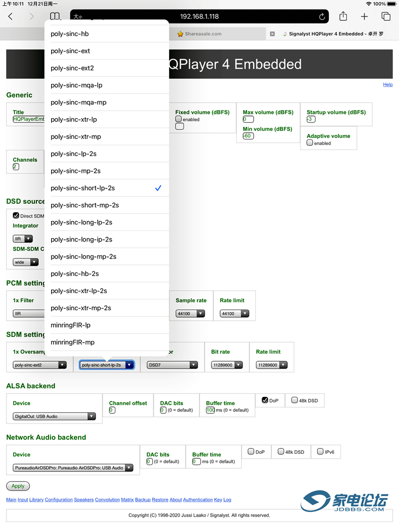Open Network Audio PureaudioAirDSDPro device dropdown

[x=73, y=468]
